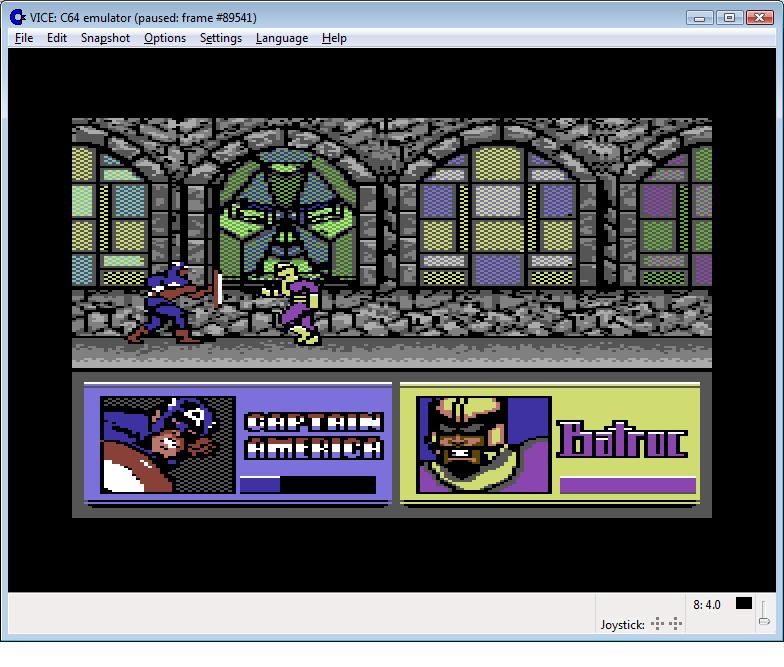The height and width of the screenshot is (667, 784).
Task: Click the Batroc portrait
Action: pos(484,445)
